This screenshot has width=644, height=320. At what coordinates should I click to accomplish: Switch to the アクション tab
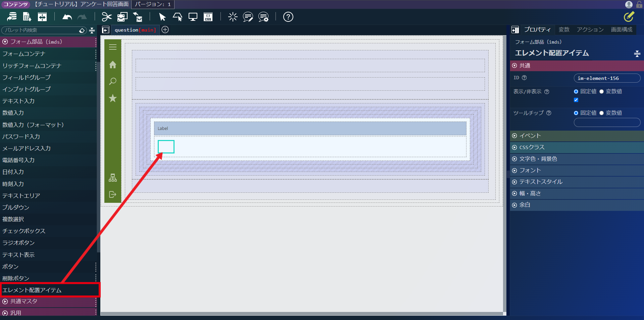click(590, 30)
